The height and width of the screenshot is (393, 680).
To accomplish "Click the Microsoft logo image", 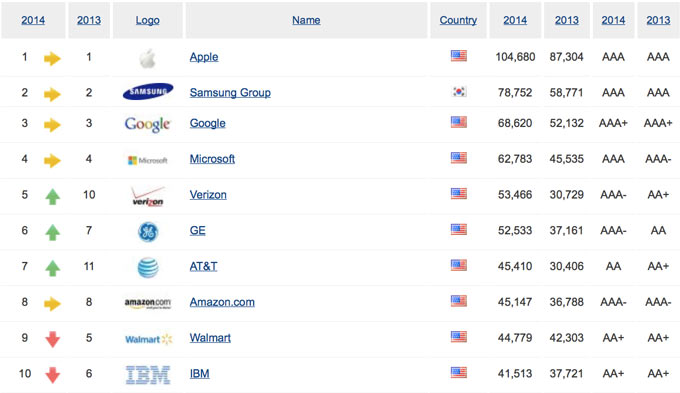I will [x=147, y=160].
